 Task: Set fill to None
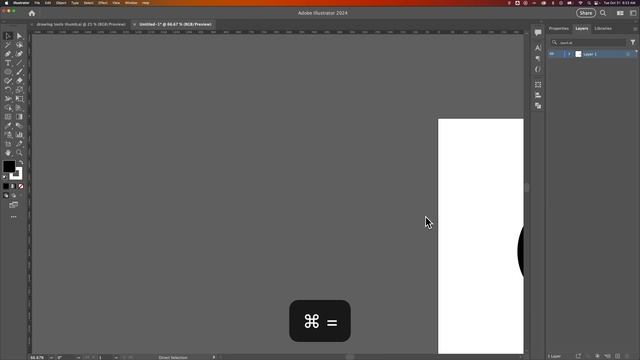tap(21, 186)
